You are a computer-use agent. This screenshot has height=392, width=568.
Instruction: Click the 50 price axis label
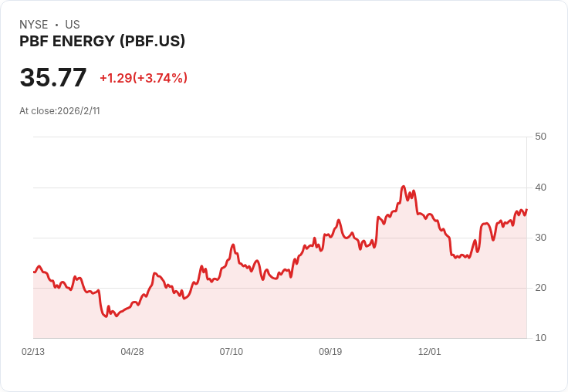[x=540, y=137]
